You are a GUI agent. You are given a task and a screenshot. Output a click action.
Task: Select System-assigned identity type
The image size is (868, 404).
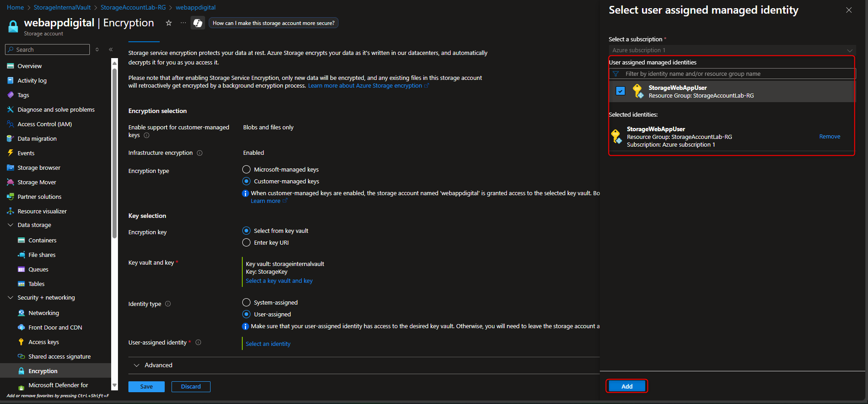(x=246, y=302)
